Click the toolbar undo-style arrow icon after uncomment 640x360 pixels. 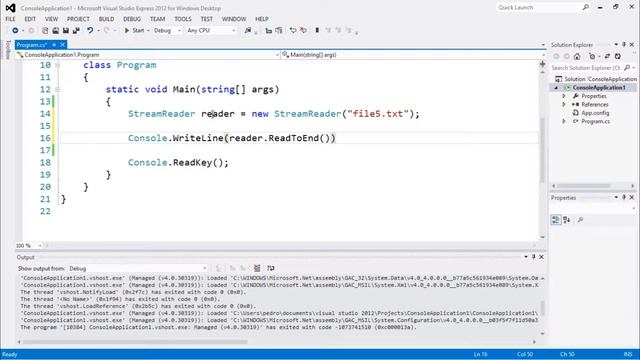pos(293,31)
